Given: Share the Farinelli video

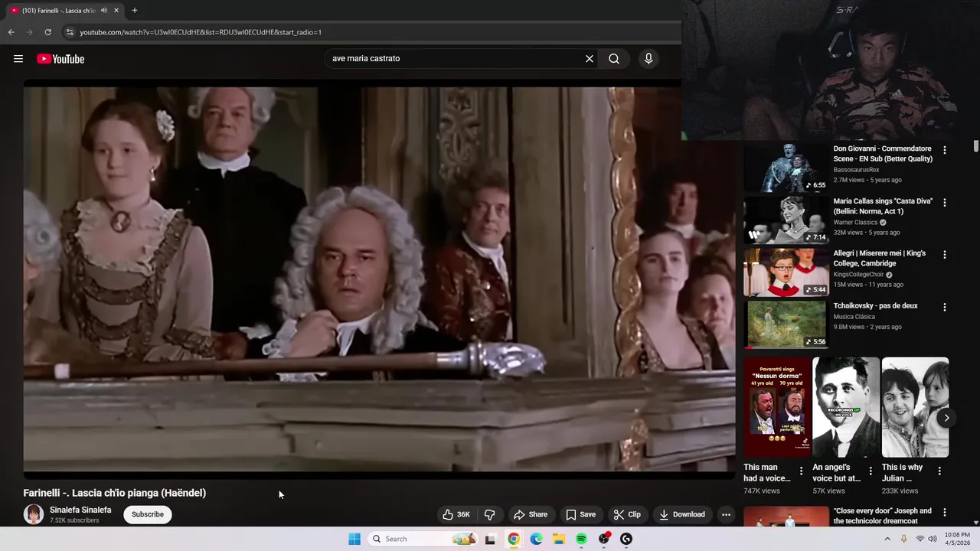Looking at the screenshot, I should click(x=531, y=514).
